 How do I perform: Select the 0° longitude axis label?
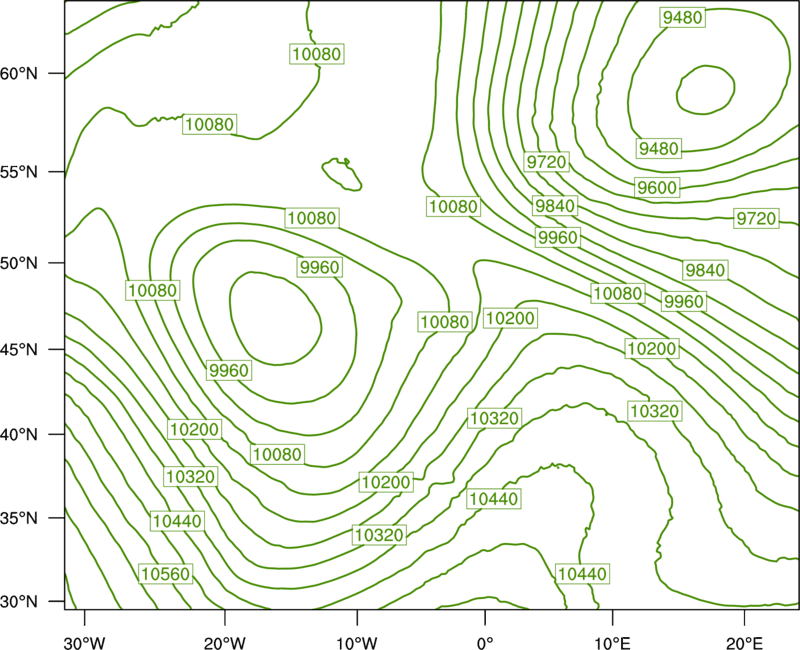(485, 643)
